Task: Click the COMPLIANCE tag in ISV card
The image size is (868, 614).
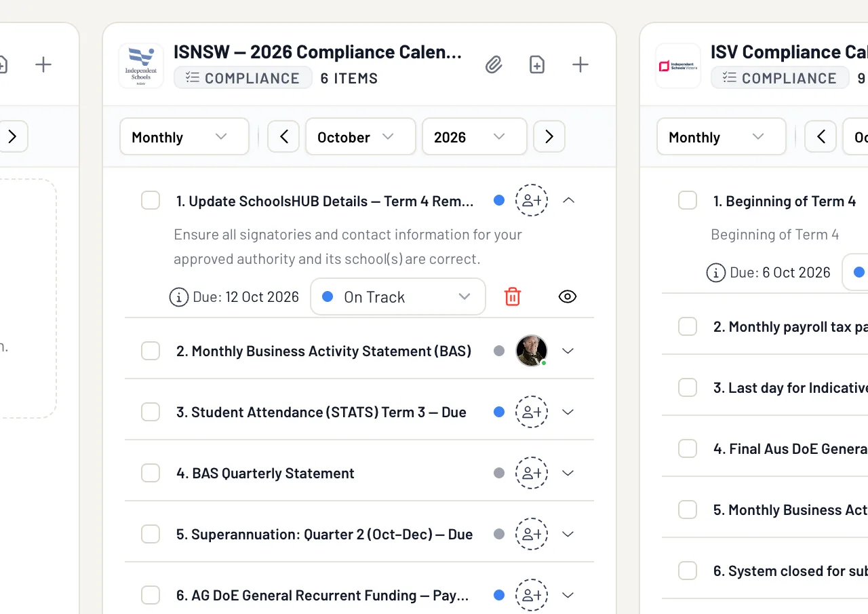Action: tap(780, 78)
